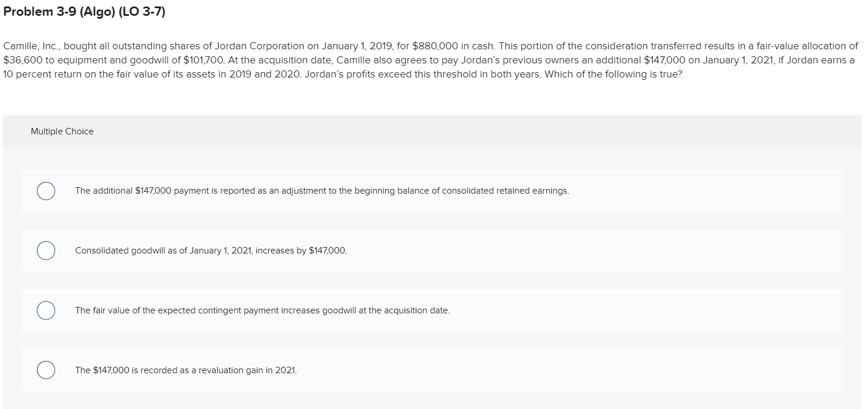The height and width of the screenshot is (409, 868).
Task: Click the "Multiple Choice" section label
Action: click(62, 131)
